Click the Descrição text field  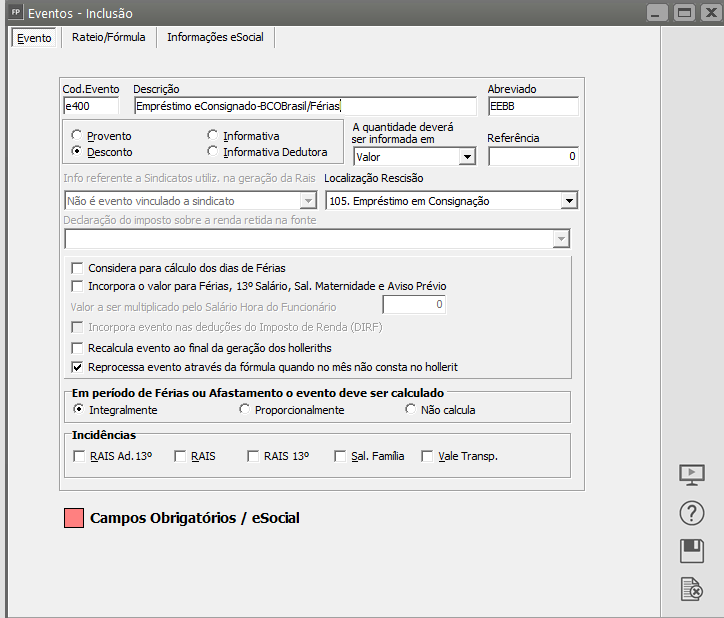tap(304, 106)
